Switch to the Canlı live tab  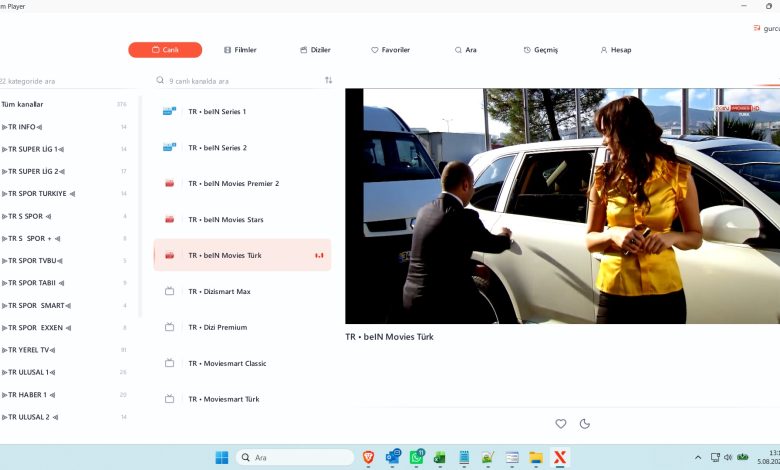165,50
